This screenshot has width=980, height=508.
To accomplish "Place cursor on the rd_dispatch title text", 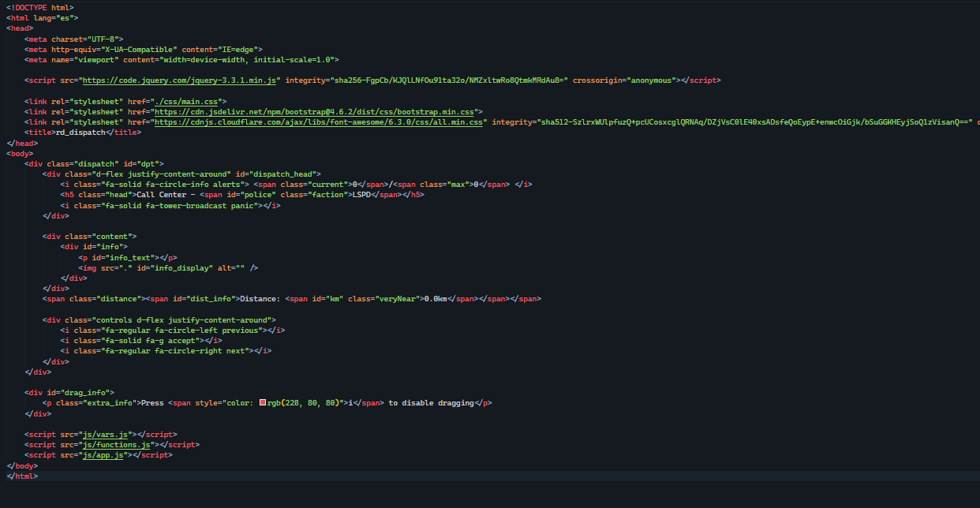I will pos(79,133).
